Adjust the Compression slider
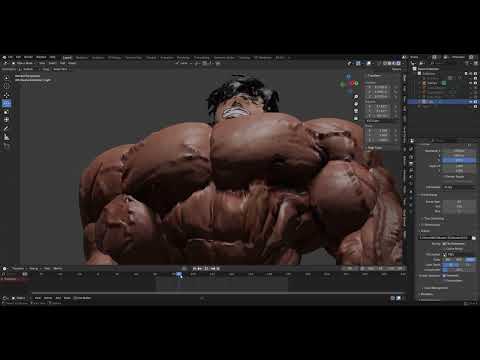 (459, 270)
